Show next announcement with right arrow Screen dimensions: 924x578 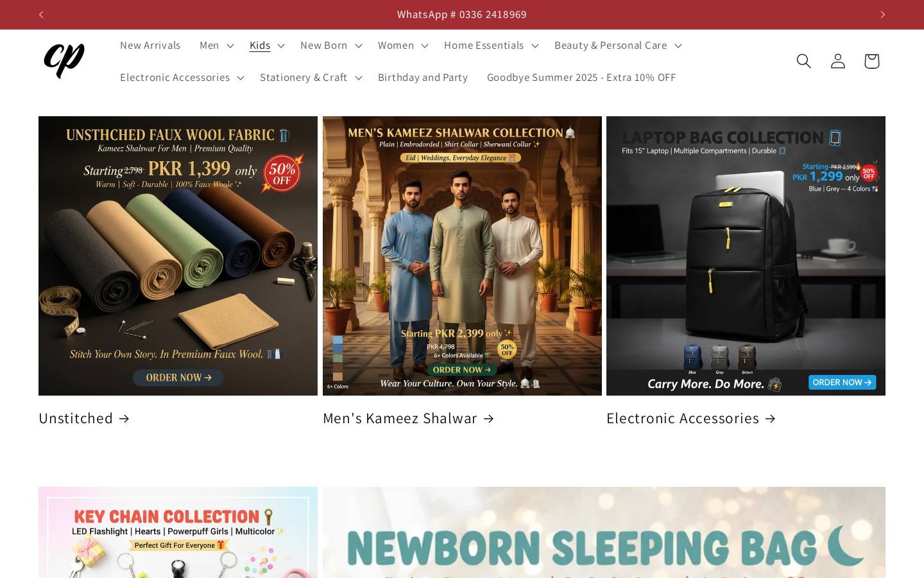pos(882,14)
